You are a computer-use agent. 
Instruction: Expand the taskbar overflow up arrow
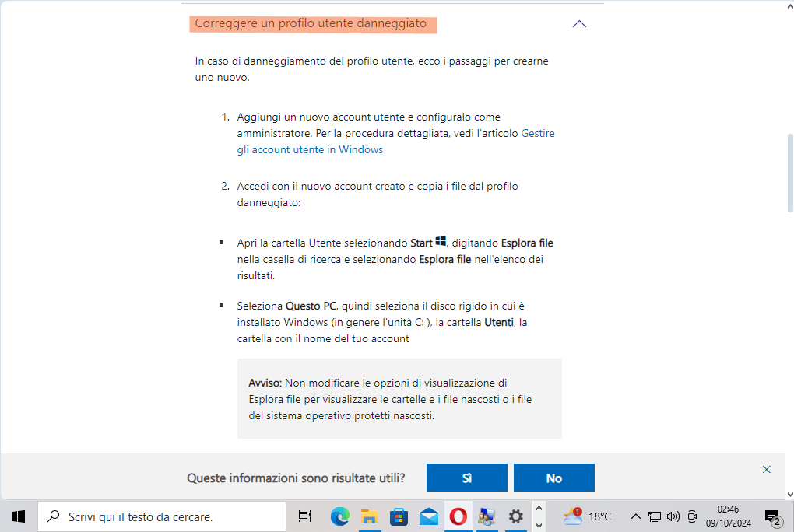538,509
